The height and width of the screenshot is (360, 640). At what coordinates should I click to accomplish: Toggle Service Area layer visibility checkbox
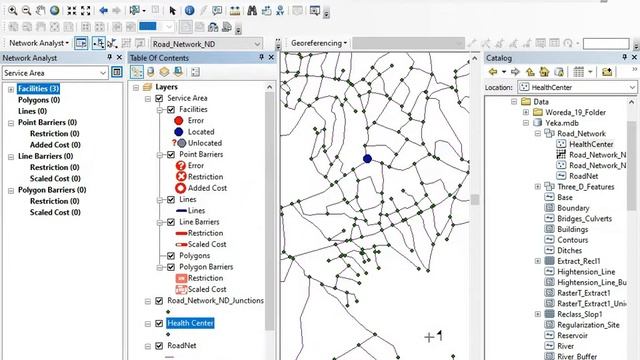(159, 98)
